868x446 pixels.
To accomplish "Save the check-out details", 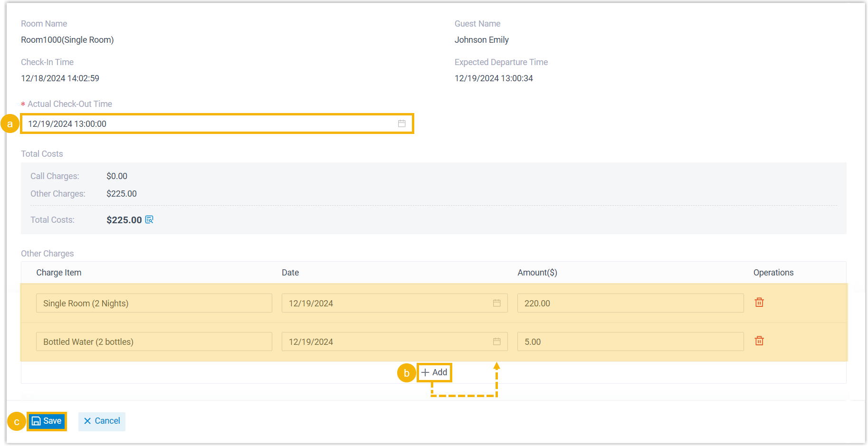I will 47,421.
